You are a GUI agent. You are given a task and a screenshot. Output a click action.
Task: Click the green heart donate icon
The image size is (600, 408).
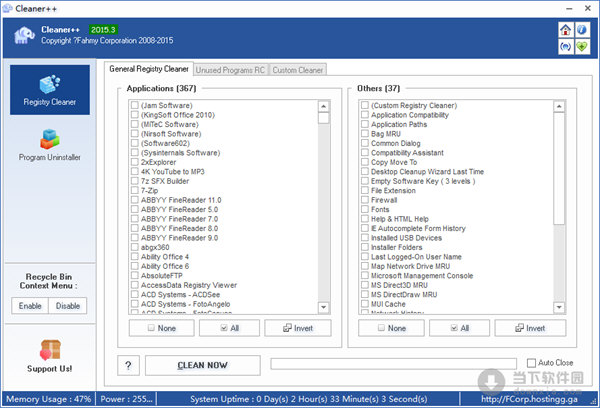[582, 47]
